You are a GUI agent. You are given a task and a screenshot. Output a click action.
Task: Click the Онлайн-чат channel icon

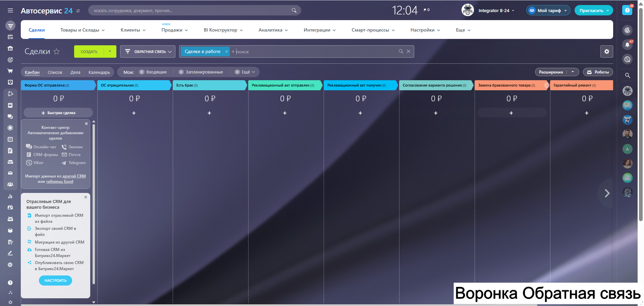point(29,147)
